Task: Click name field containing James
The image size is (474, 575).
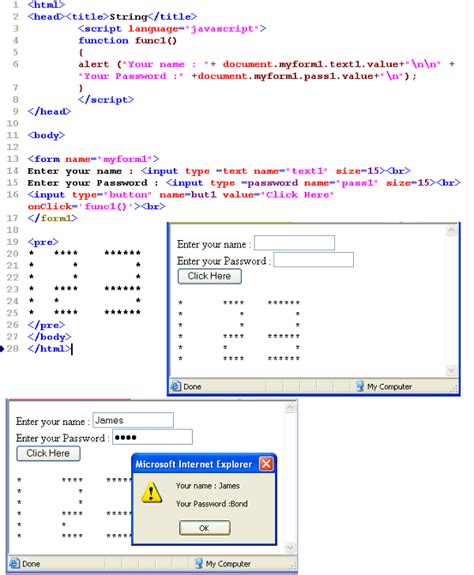Action: coord(133,420)
